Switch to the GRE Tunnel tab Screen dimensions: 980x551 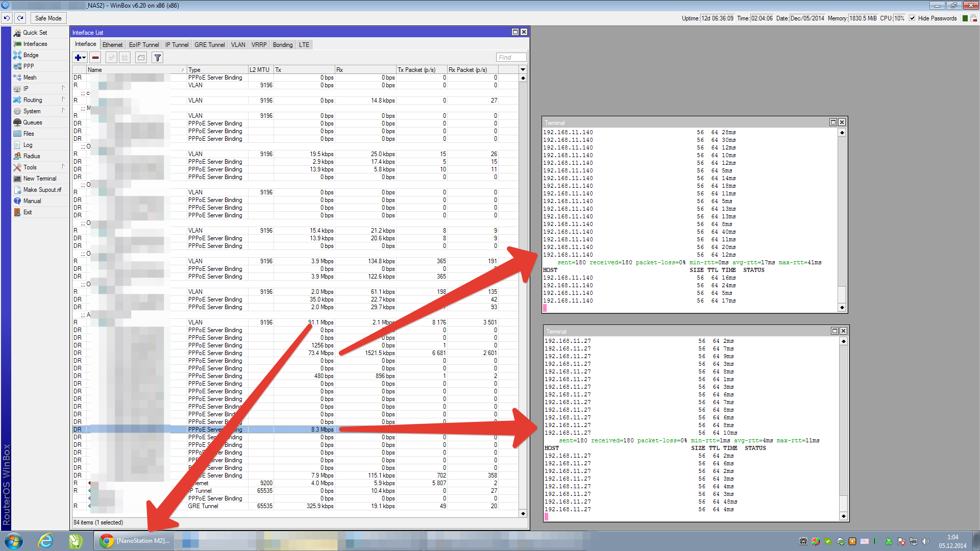pyautogui.click(x=209, y=45)
